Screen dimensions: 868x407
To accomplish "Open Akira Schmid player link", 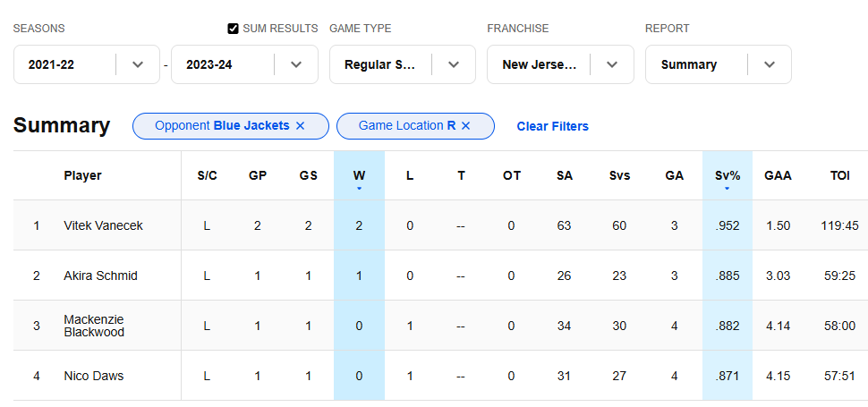I will coord(100,276).
